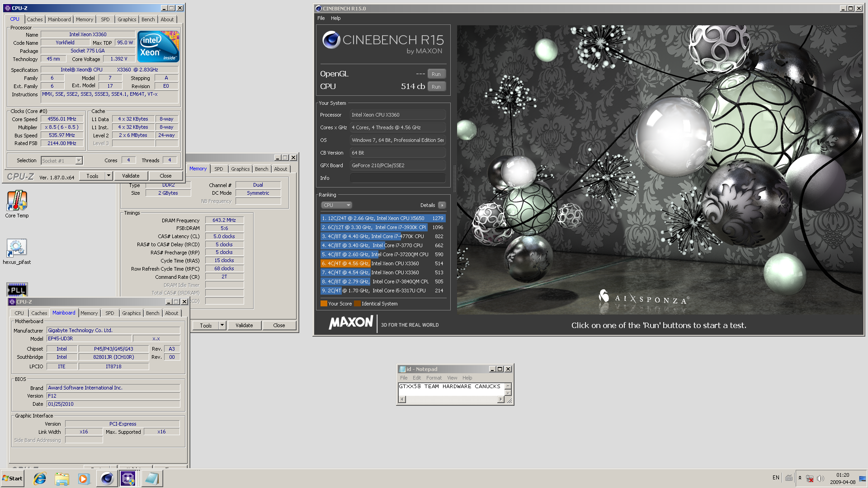The width and height of the screenshot is (868, 488).
Task: Click the Identical System legend swatch
Action: [x=357, y=304]
